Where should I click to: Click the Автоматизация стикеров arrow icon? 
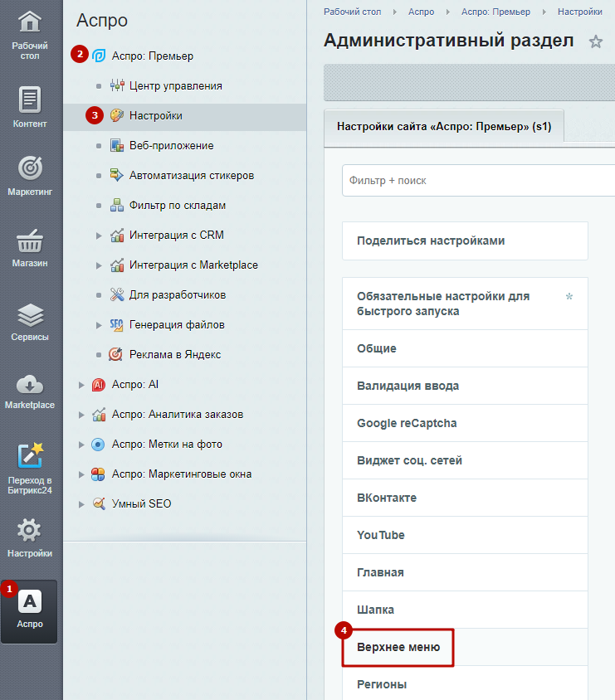point(117,175)
